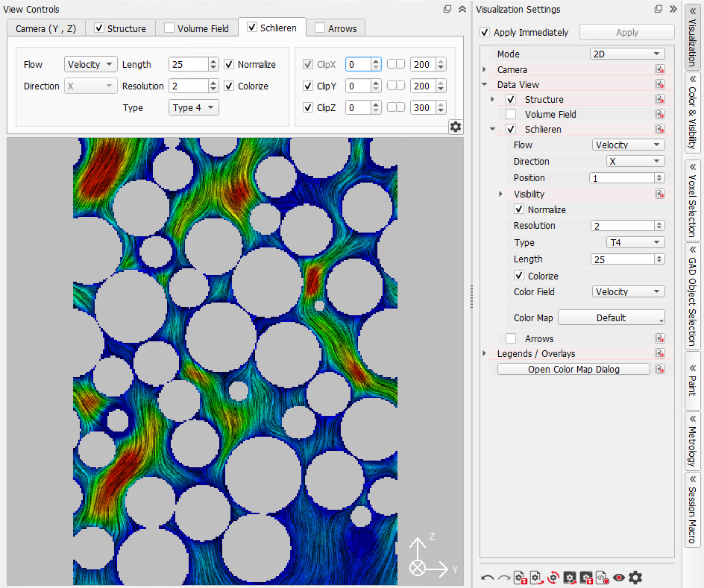Click the redo arrow in Visualization Settings toolbar
704x588 pixels.
point(504,578)
